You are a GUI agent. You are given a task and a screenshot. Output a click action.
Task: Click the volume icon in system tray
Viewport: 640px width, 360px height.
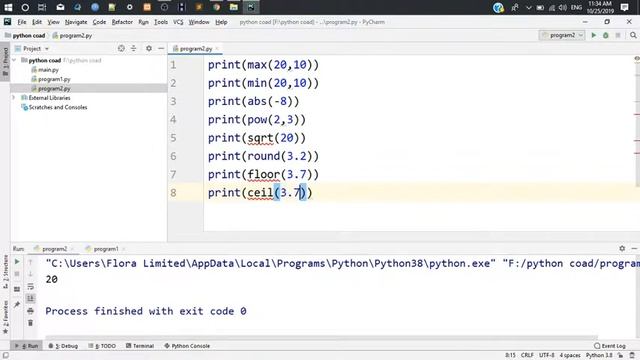(x=563, y=7)
